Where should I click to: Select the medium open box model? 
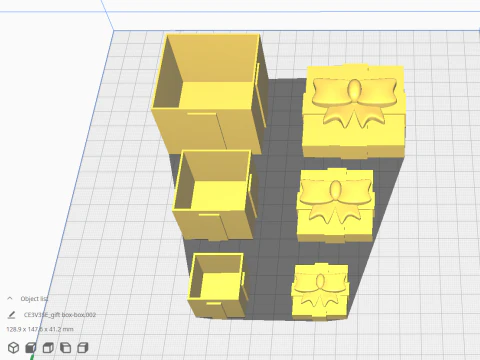coord(215,195)
